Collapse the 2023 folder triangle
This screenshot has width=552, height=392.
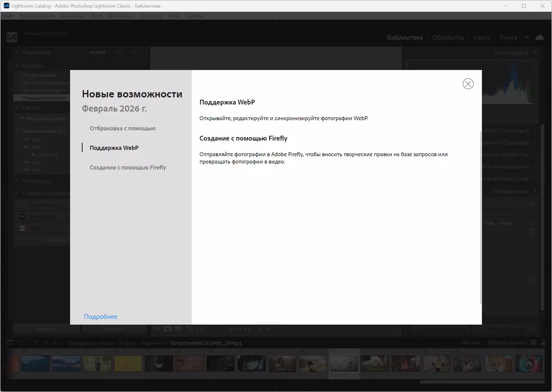18,147
